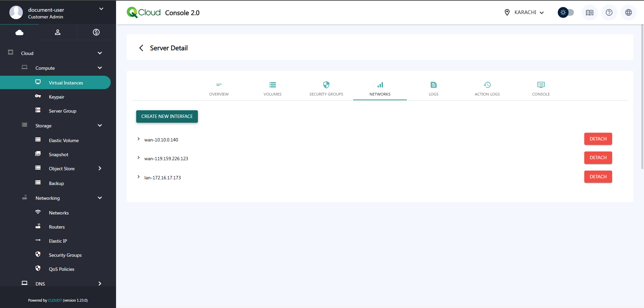
Task: Click the help question mark icon
Action: point(609,13)
